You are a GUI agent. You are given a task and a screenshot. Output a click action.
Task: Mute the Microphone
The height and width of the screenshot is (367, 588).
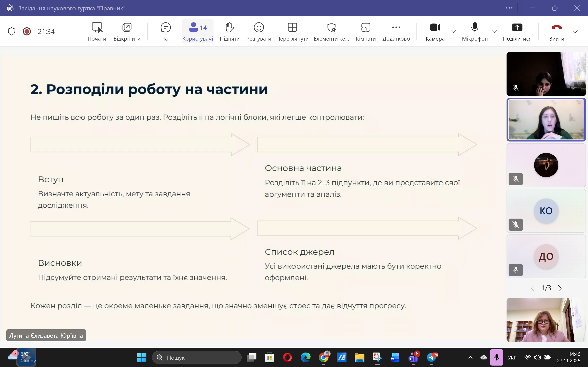[x=474, y=31]
